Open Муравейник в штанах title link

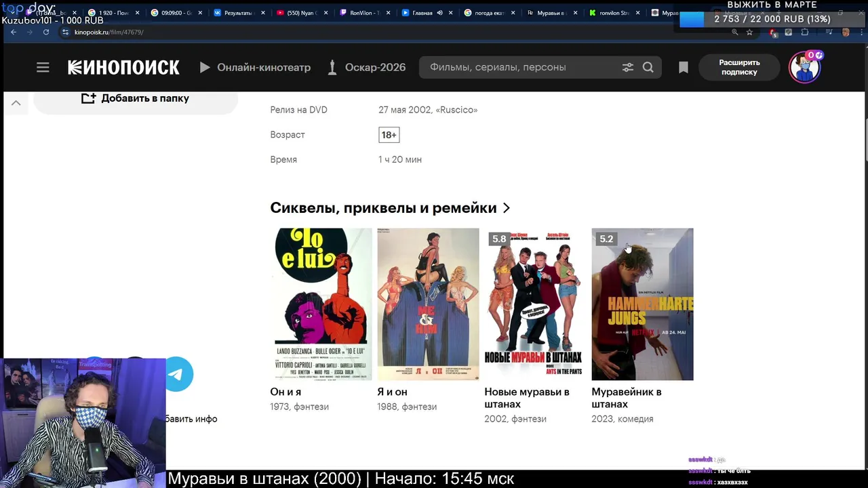[627, 398]
